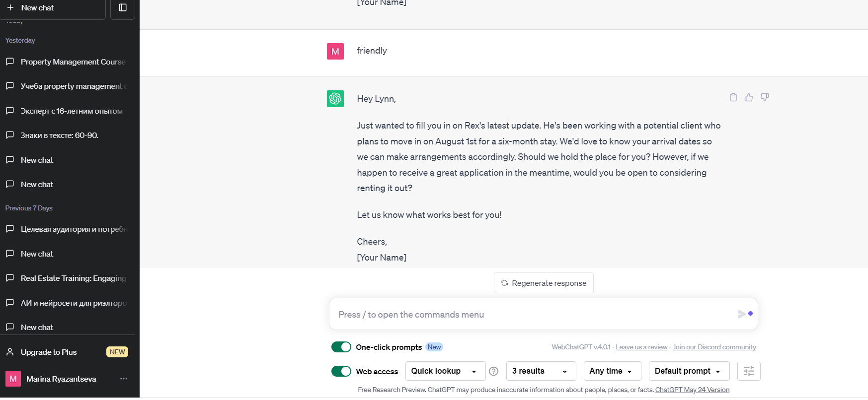
Task: Click the plus icon next to New chat
Action: [x=10, y=8]
